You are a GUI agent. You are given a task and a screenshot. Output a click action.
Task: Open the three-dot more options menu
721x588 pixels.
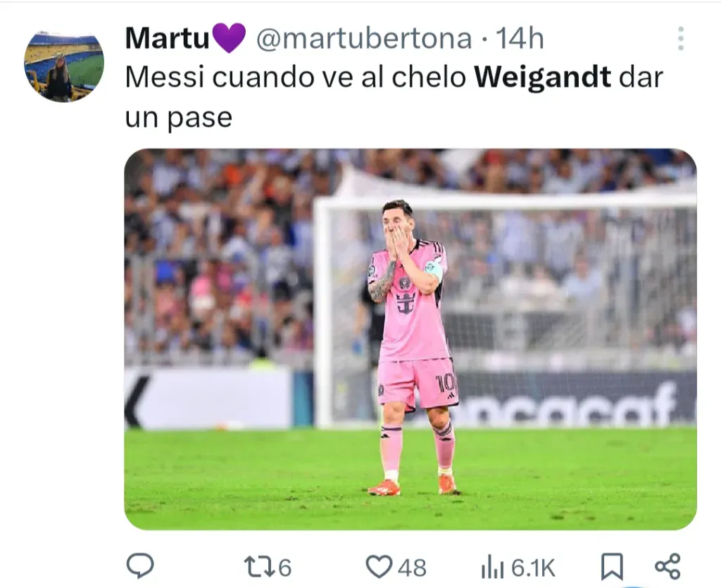pyautogui.click(x=681, y=38)
